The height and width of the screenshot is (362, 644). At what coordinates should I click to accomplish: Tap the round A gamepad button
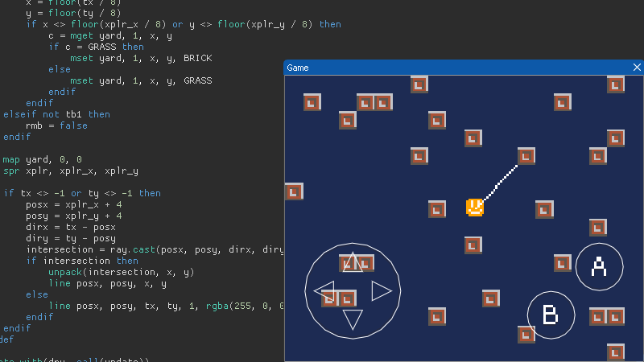[599, 266]
